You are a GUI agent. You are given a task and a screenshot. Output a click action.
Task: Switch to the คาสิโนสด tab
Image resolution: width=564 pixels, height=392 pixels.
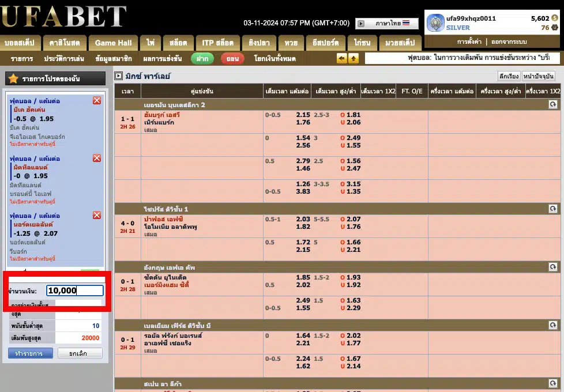65,43
